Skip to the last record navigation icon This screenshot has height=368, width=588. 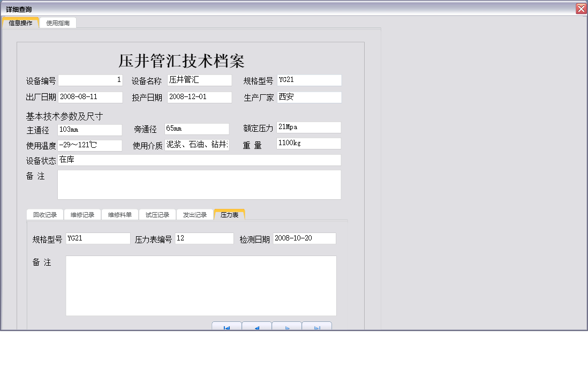[x=316, y=326]
